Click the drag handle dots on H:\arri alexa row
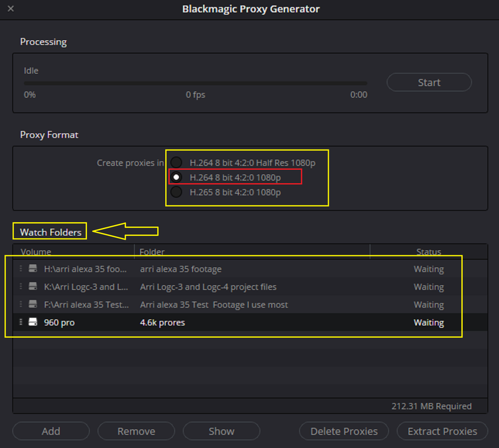Screen dimensions: 499x448 pyautogui.click(x=21, y=269)
